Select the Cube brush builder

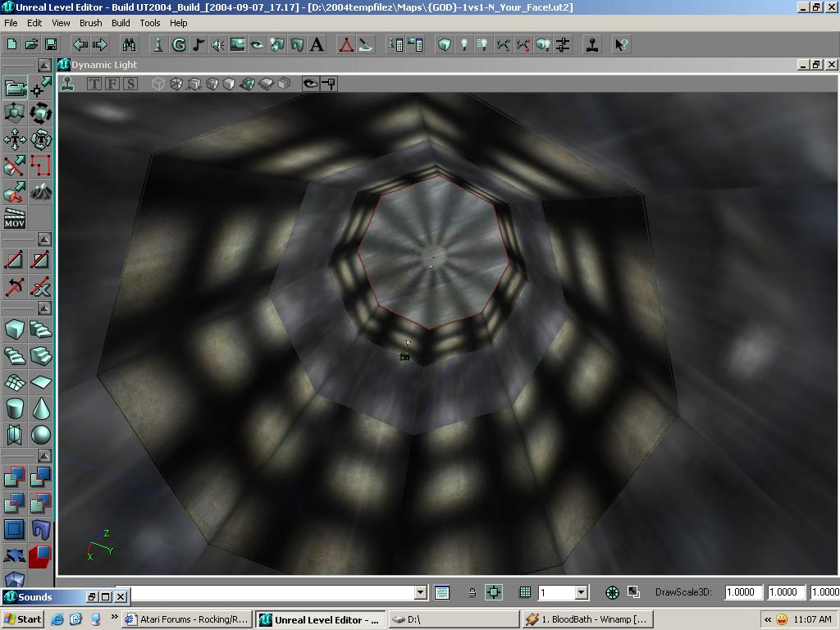[x=14, y=329]
